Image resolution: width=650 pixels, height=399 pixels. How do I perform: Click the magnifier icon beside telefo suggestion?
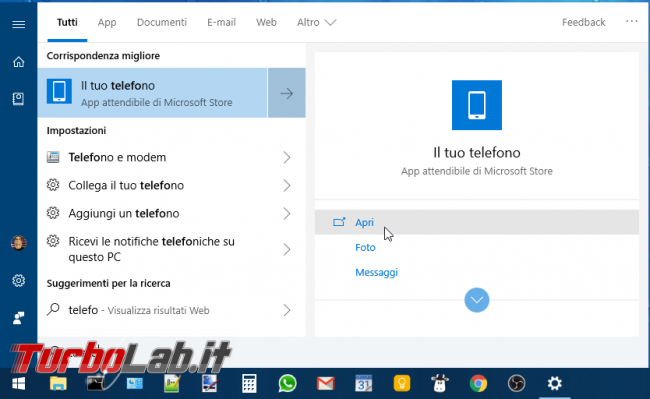click(53, 309)
